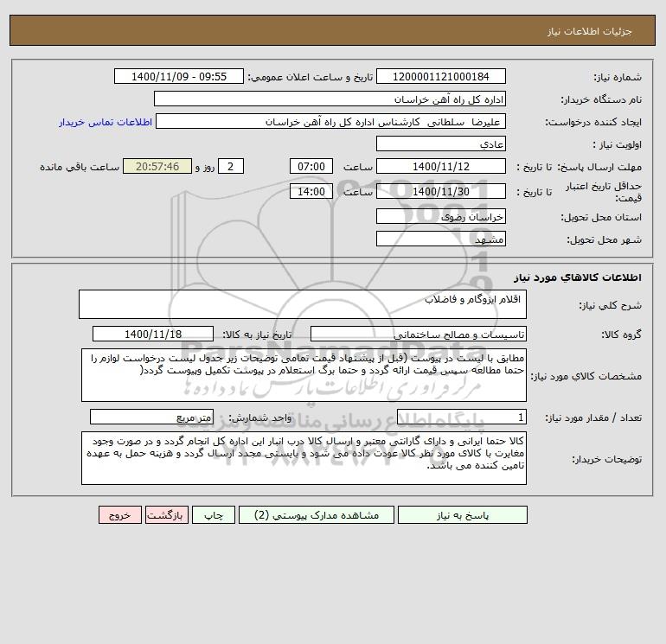Click the buyer notes توضیحات خریدار text area

pyautogui.click(x=304, y=458)
